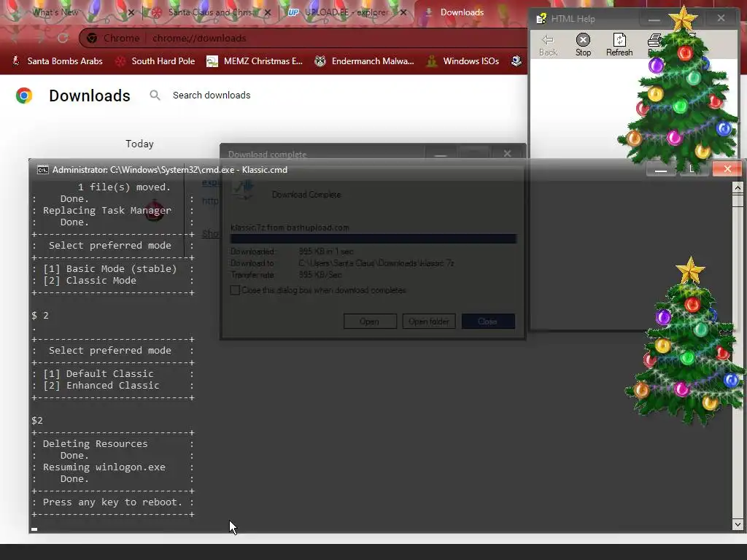Click the '[2] Enhanced Classic' line

(x=101, y=385)
